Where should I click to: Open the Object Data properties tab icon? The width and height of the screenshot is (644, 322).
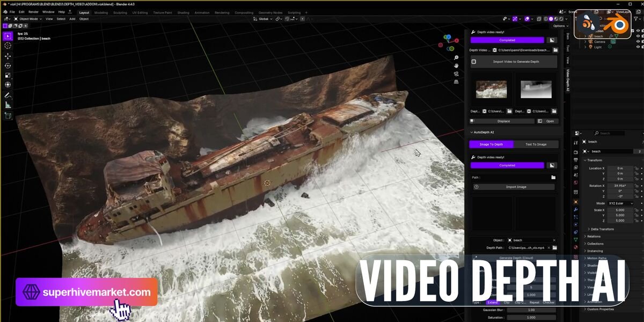[x=576, y=239]
